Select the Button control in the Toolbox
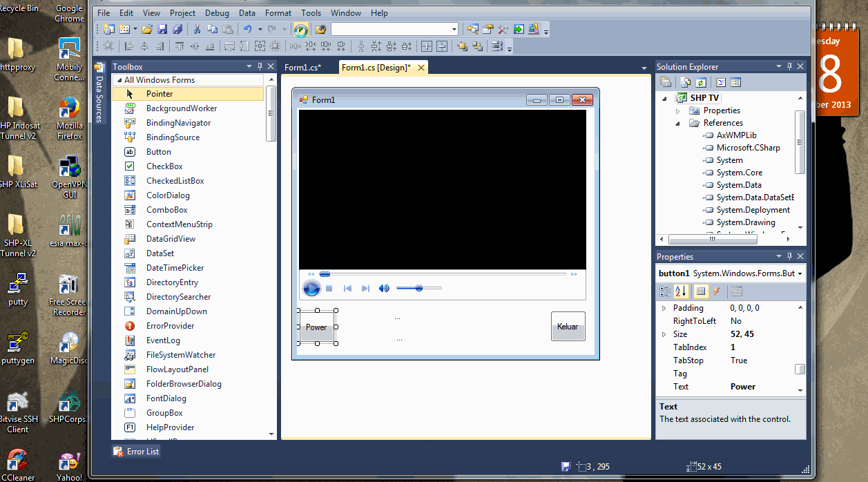 [x=158, y=152]
